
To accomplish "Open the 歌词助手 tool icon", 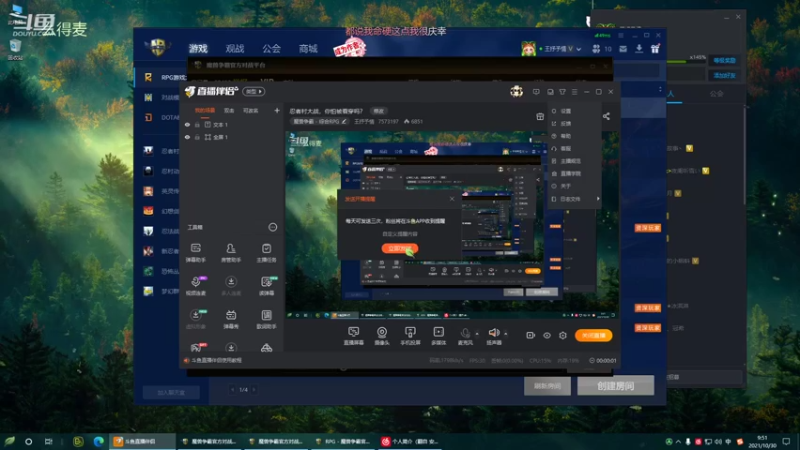I will pos(266,319).
